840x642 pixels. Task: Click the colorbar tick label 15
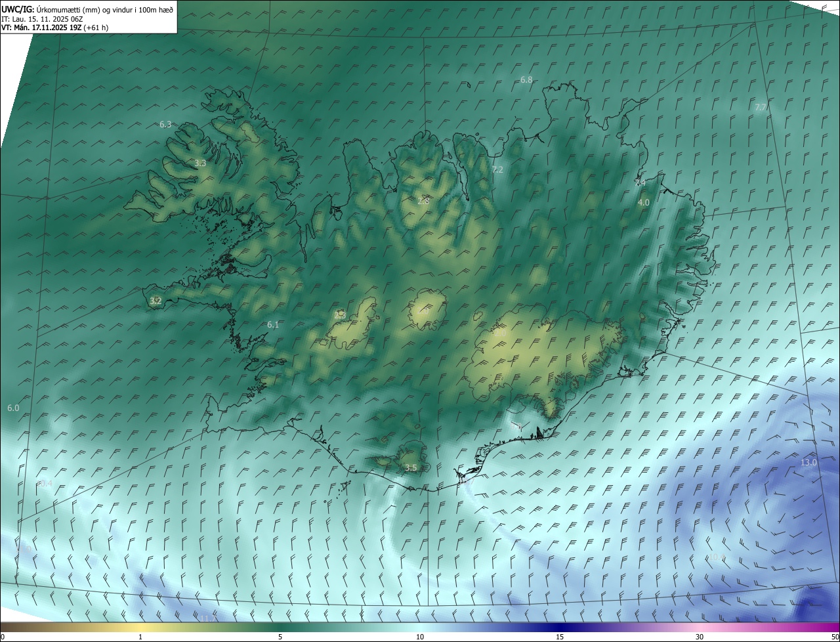point(560,637)
